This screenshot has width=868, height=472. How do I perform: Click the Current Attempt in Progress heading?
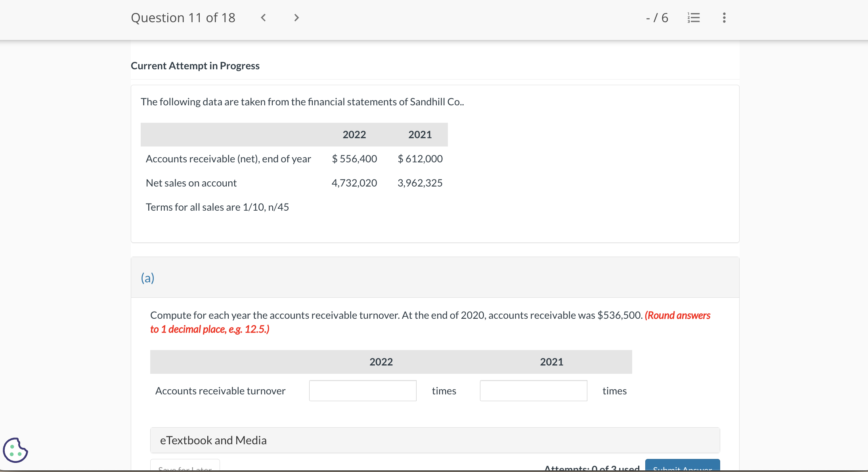tap(195, 66)
